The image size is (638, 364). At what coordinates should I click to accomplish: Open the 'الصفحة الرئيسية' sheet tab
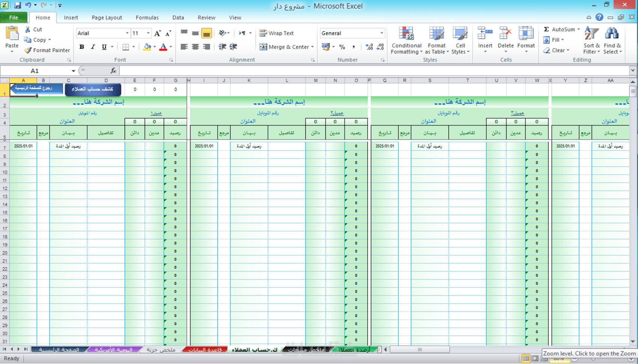(59, 350)
